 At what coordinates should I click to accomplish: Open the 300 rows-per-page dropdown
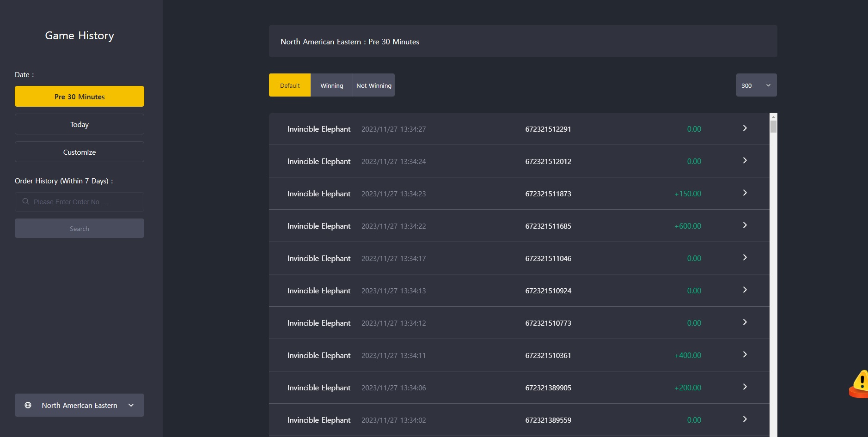pos(756,85)
